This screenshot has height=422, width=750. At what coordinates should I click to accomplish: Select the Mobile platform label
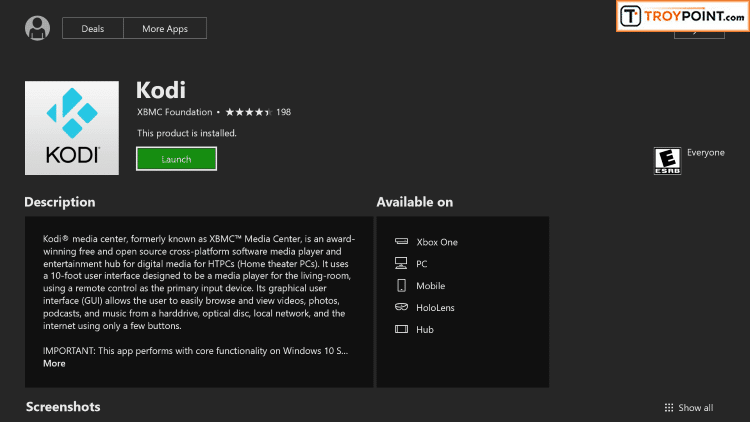tap(430, 286)
